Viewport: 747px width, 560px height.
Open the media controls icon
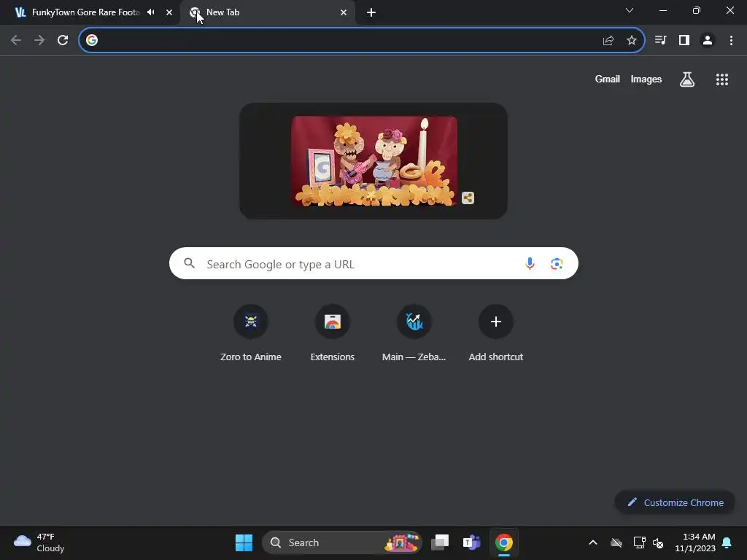point(660,40)
